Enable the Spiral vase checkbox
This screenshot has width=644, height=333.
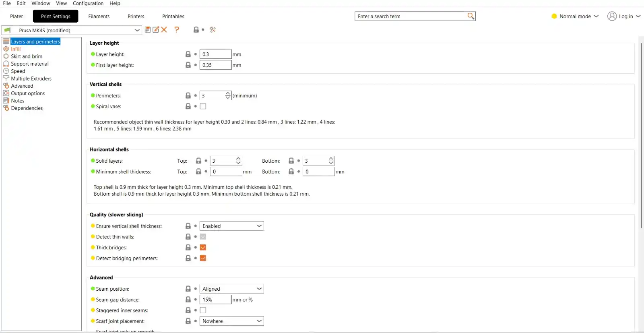[x=203, y=106]
